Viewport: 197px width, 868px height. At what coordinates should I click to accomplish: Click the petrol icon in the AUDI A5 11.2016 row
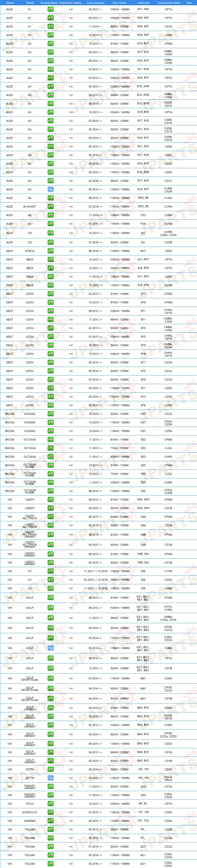coord(51,215)
